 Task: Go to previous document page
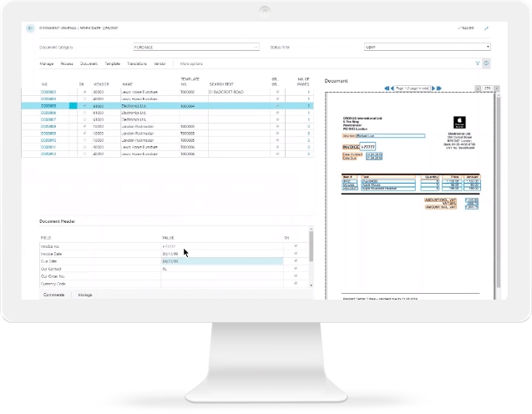click(x=392, y=88)
